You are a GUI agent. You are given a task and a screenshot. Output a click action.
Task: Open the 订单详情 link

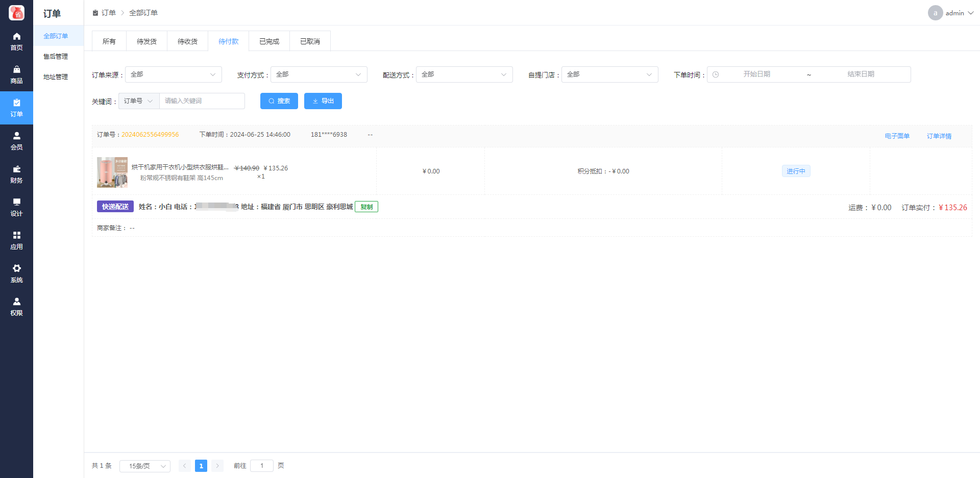click(939, 136)
